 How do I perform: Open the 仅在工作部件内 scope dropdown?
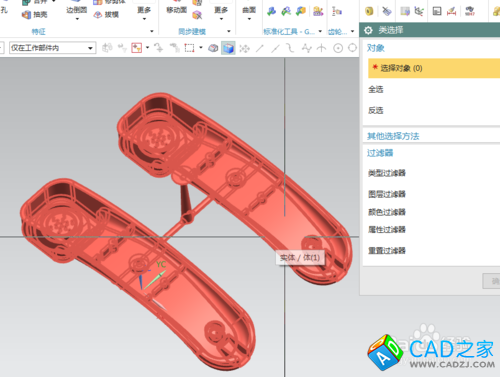click(52, 48)
